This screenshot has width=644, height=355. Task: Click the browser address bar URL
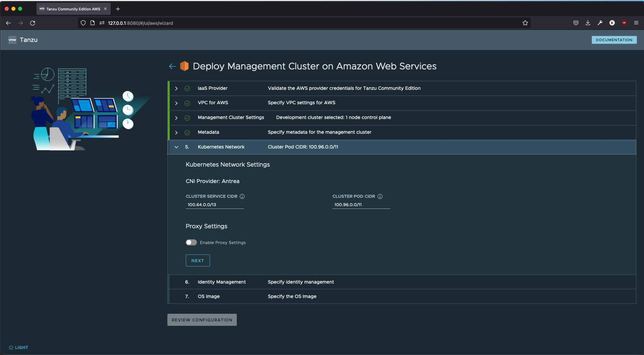(141, 23)
